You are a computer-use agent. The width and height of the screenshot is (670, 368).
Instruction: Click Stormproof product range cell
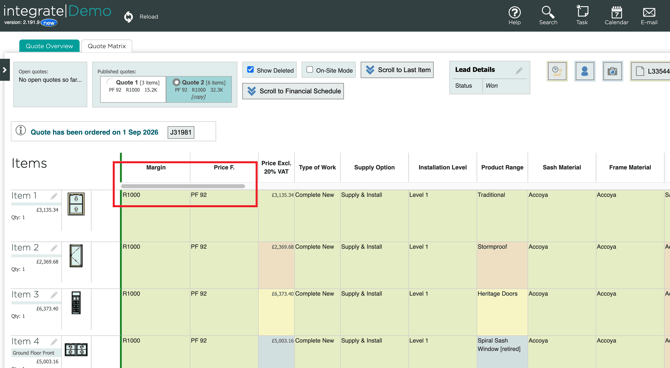(502, 265)
